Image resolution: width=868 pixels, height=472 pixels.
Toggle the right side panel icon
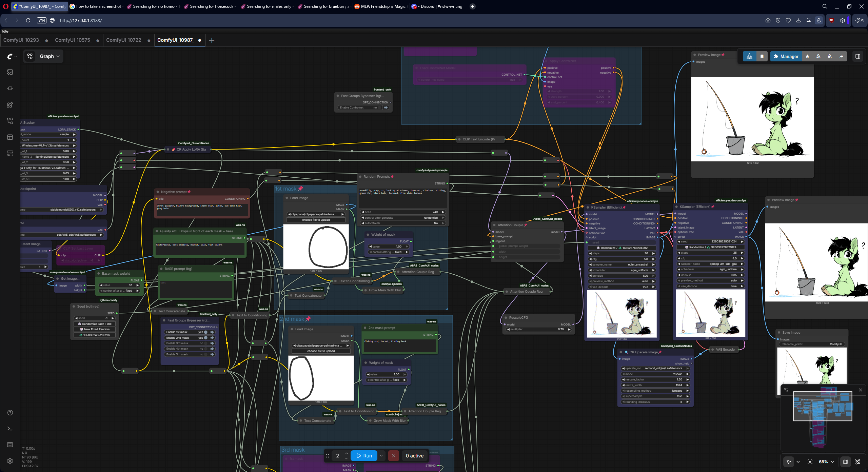point(857,56)
